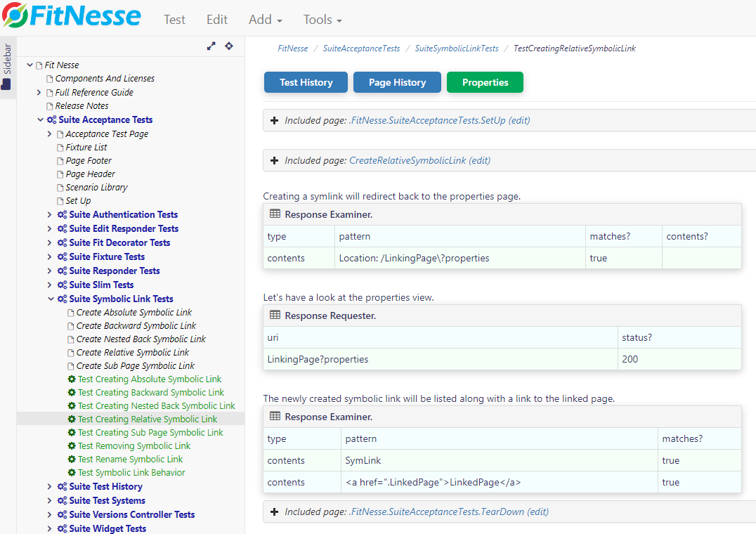Click the Scenario Library page icon
This screenshot has width=756, height=534.
click(x=60, y=188)
